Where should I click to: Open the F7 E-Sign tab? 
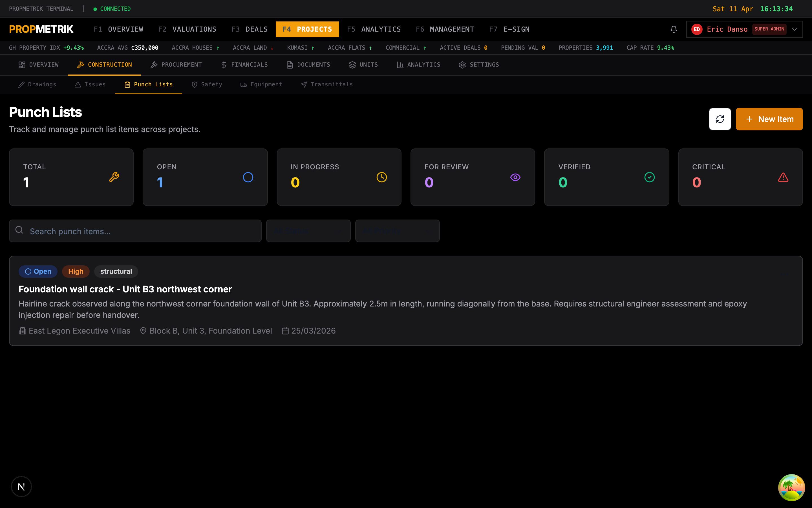coord(509,29)
